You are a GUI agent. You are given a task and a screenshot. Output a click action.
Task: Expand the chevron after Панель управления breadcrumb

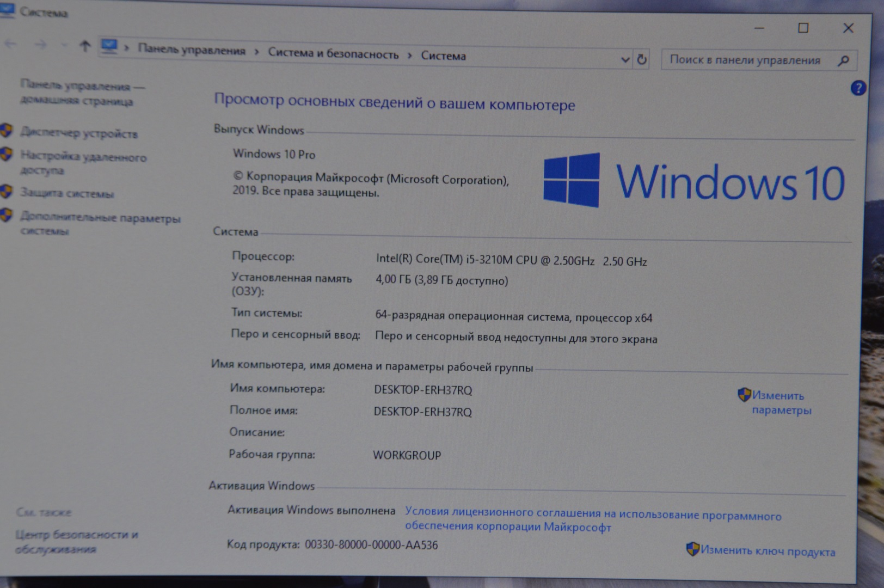pyautogui.click(x=256, y=52)
